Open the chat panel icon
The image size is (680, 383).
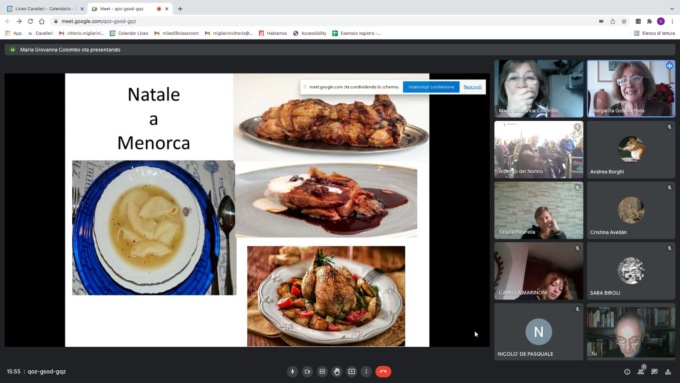[654, 372]
